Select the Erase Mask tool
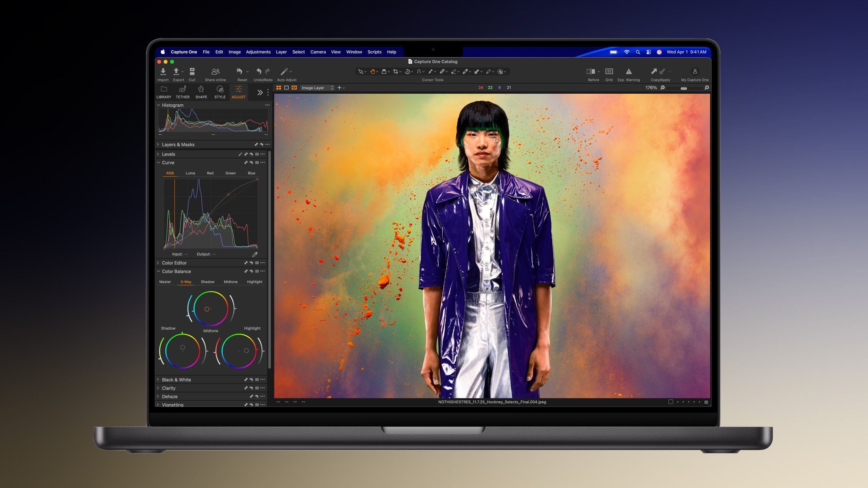 pyautogui.click(x=454, y=71)
